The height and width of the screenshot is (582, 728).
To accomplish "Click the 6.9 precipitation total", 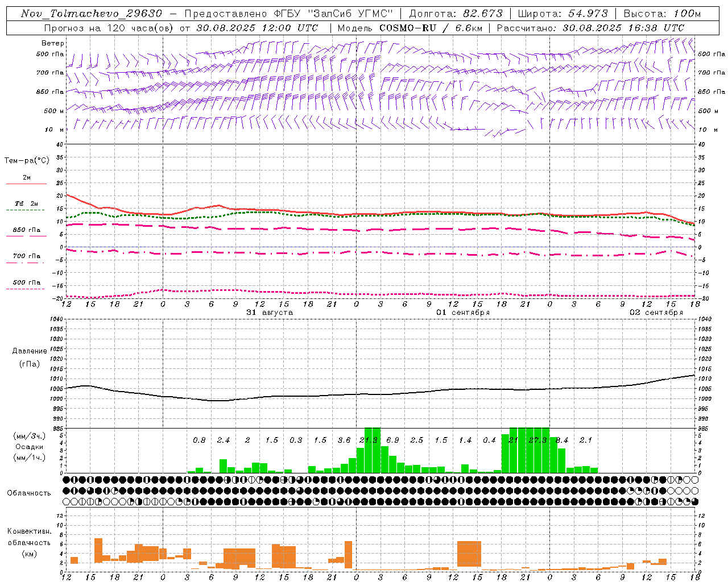I will [392, 440].
